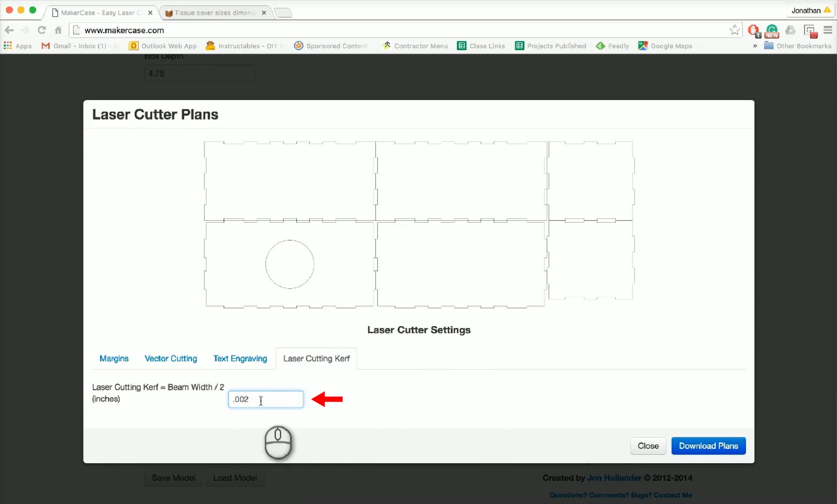
Task: Switch to the Vector Cutting tab
Action: point(171,358)
